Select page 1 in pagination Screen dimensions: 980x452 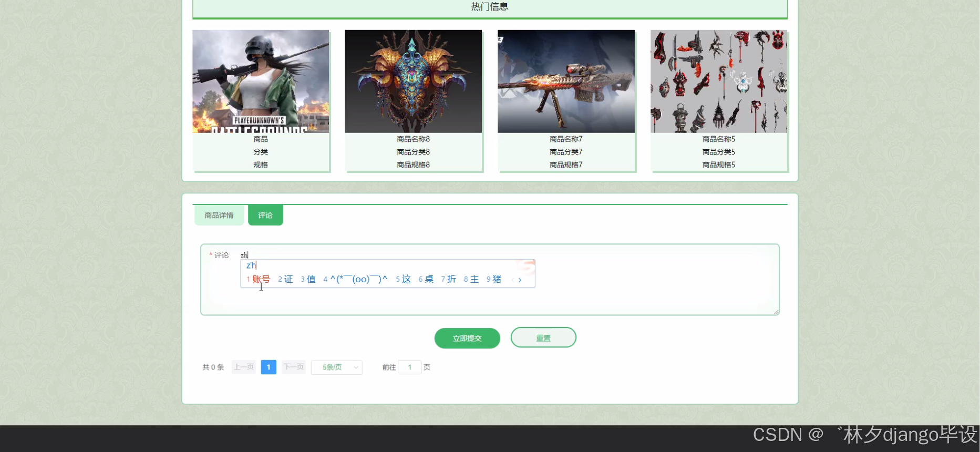269,367
